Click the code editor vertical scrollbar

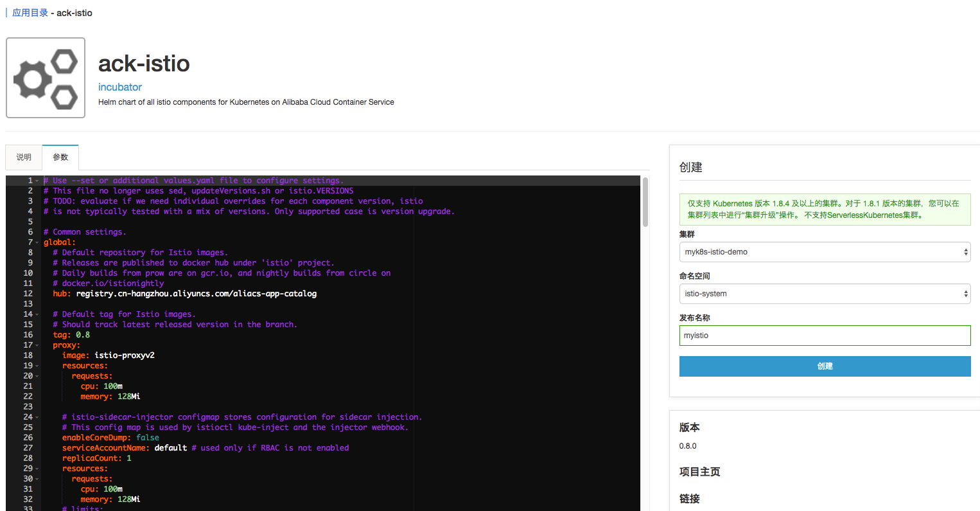[645, 202]
